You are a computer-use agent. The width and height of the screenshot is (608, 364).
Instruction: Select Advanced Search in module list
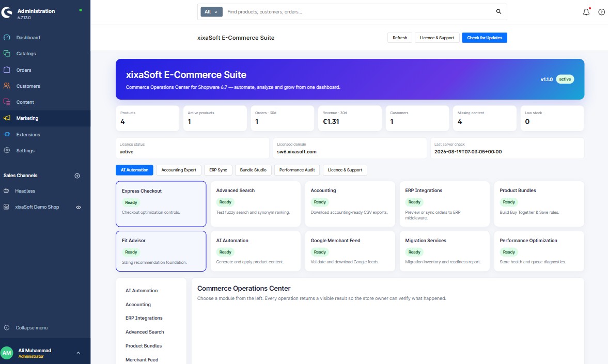coord(145,332)
